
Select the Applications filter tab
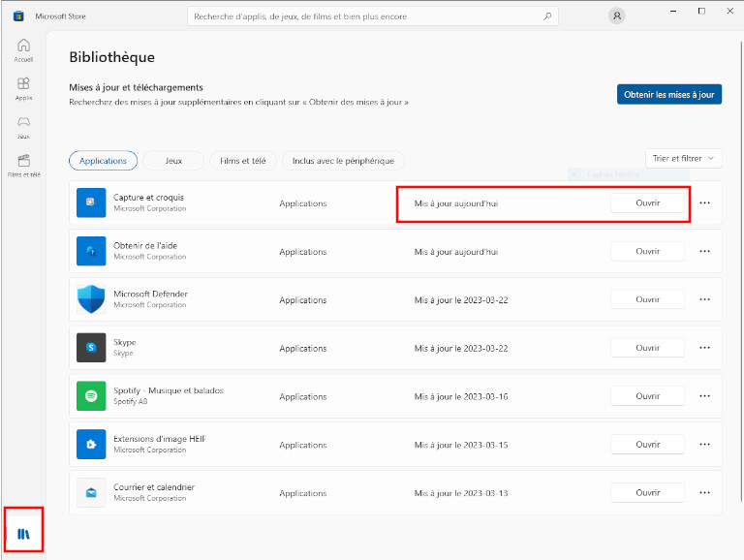[103, 161]
